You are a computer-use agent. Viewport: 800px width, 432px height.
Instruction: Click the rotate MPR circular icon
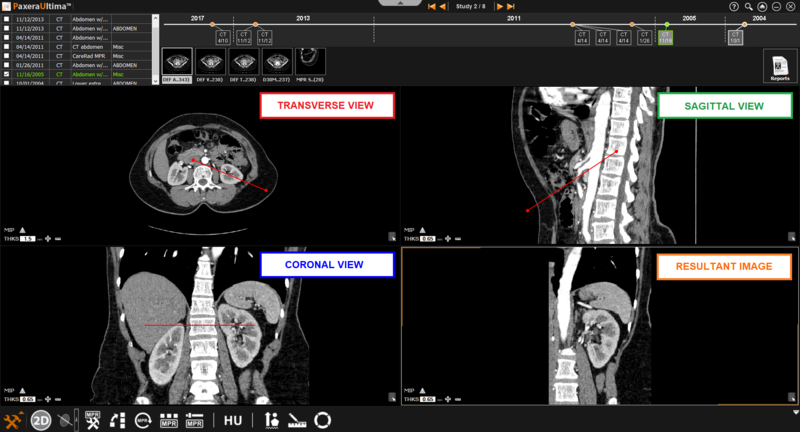point(143,421)
